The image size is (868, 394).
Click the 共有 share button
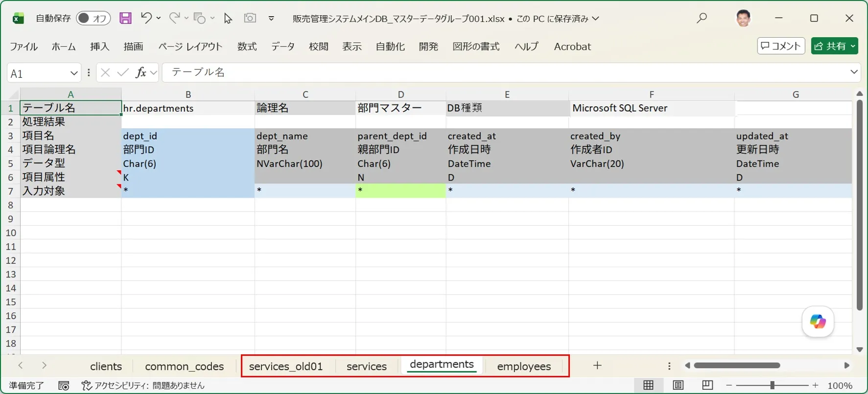tap(834, 46)
